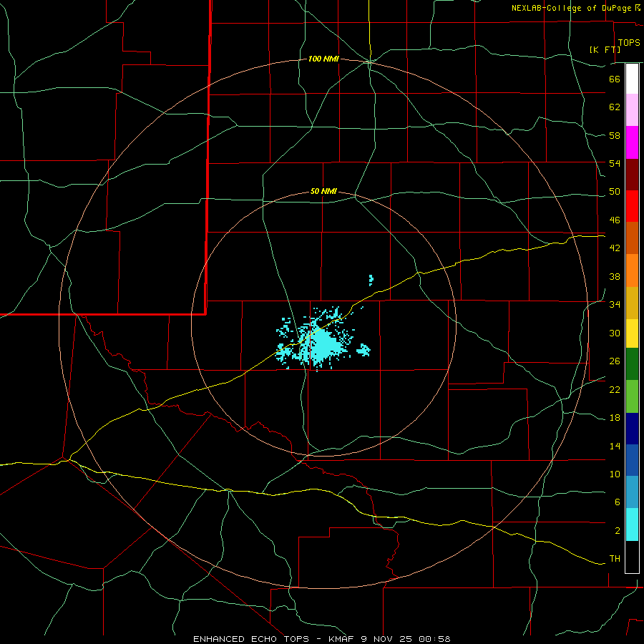
Task: Click the 100 NMI range ring label
Action: click(323, 59)
